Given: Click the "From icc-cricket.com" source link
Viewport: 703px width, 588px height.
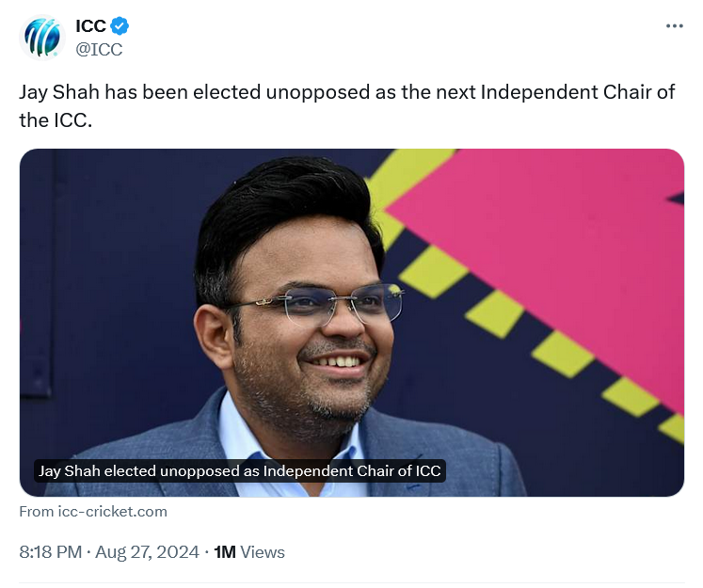Looking at the screenshot, I should pos(93,512).
